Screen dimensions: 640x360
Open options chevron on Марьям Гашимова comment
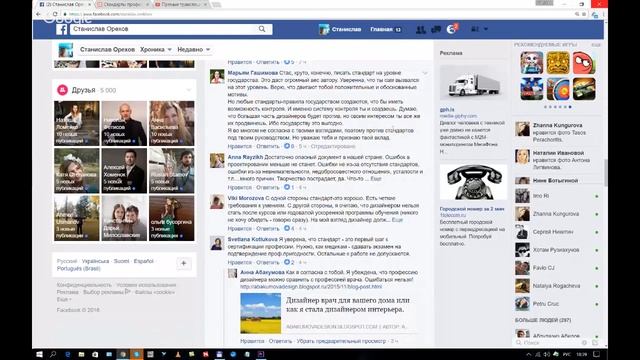(424, 73)
